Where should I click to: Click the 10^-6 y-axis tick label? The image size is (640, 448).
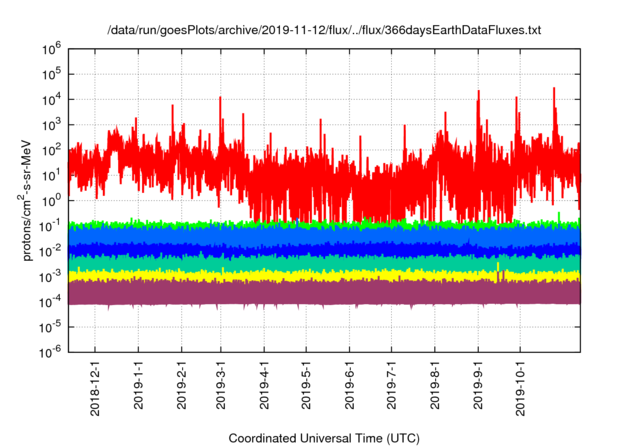tap(51, 352)
